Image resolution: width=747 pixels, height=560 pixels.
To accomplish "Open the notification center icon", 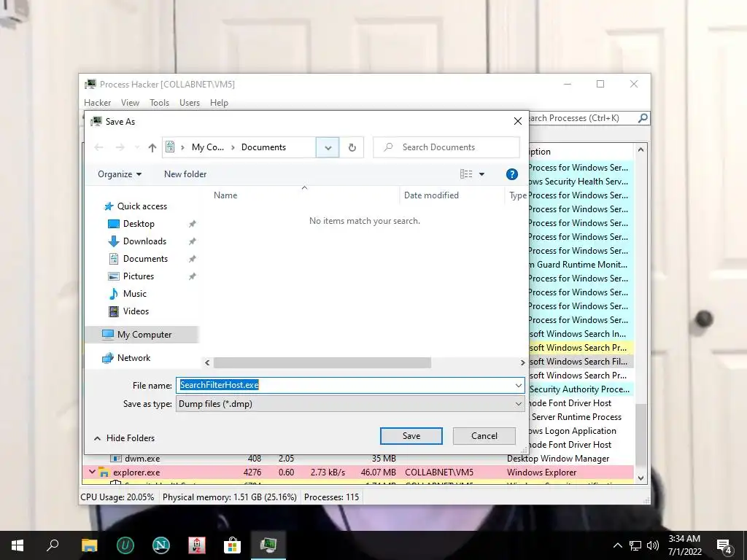I will (x=724, y=545).
